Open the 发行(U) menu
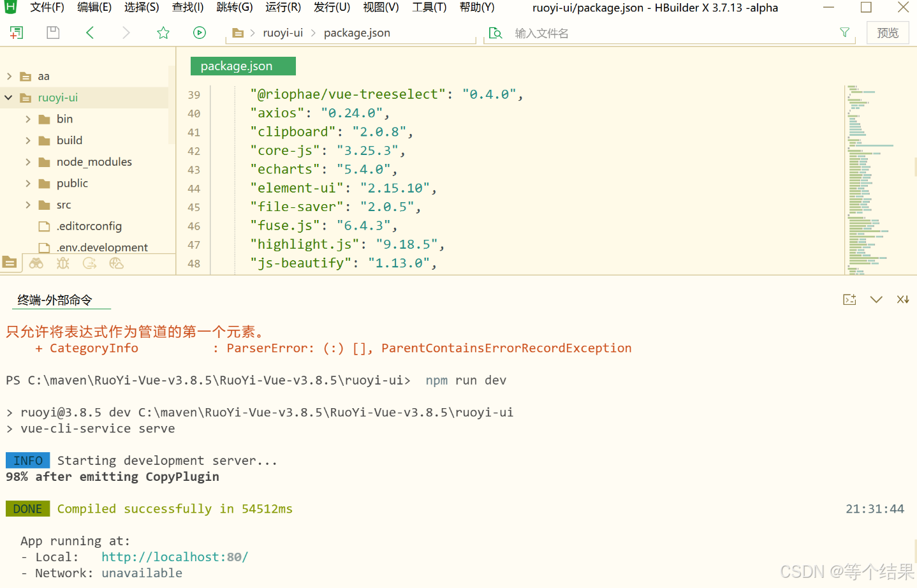 pos(332,8)
